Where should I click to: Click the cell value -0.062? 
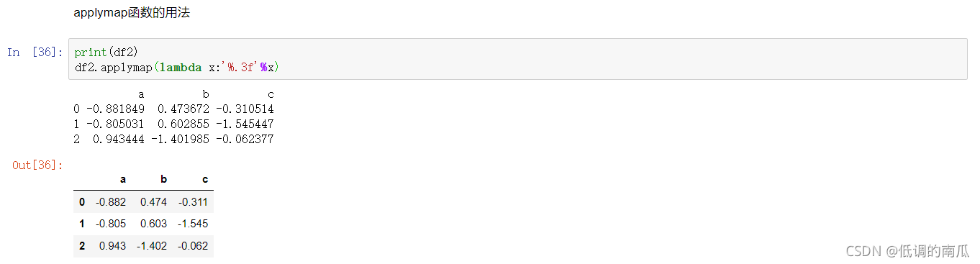point(193,246)
